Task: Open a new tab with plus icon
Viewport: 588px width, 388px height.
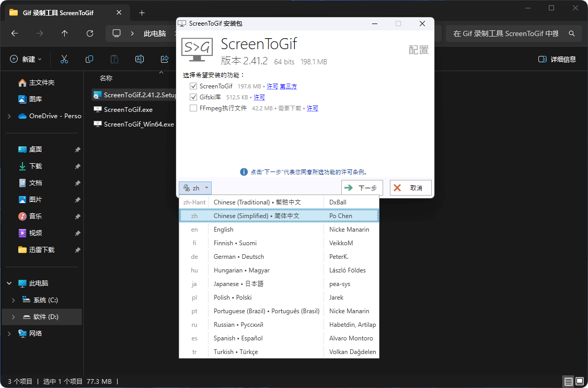Action: 142,13
